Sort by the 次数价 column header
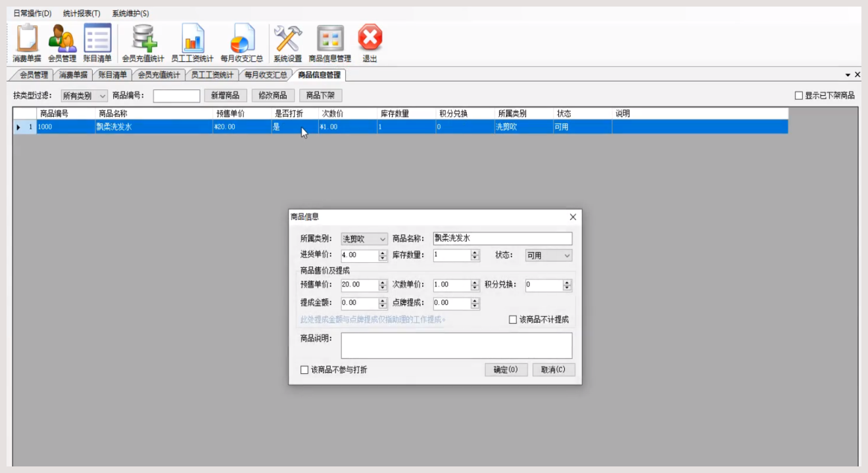Viewport: 868px width, 473px height. pyautogui.click(x=348, y=114)
